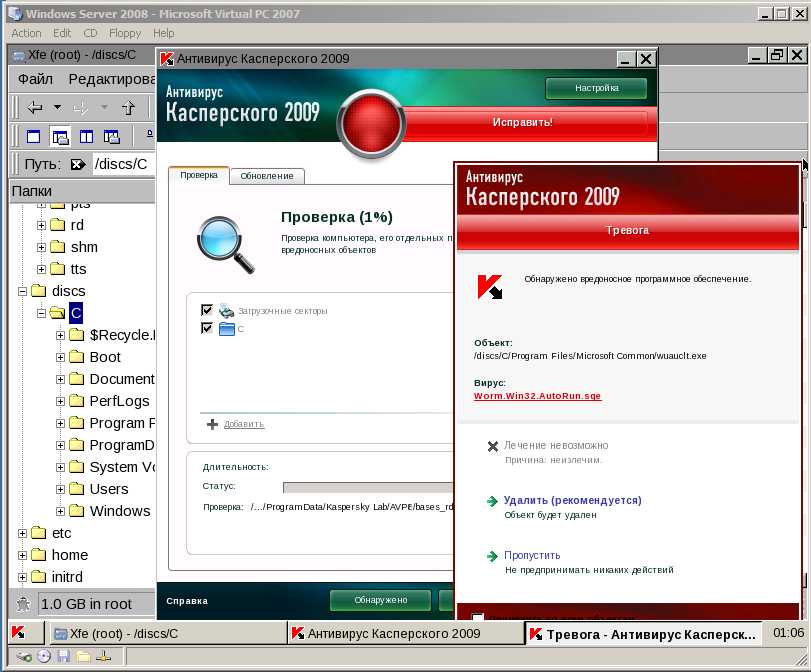Open the Файл menu in Xfe
This screenshot has height=672, width=811.
[35, 79]
